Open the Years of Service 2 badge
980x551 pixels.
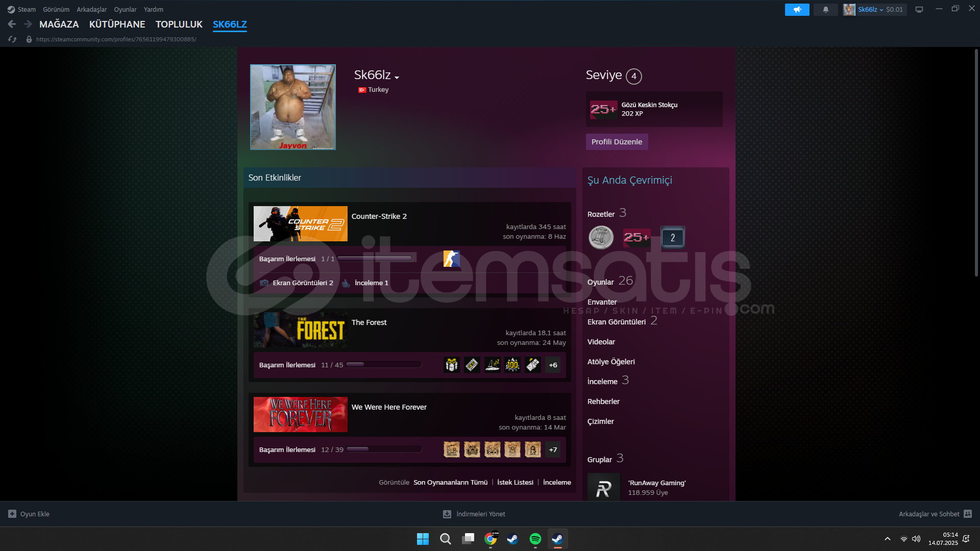(x=673, y=237)
